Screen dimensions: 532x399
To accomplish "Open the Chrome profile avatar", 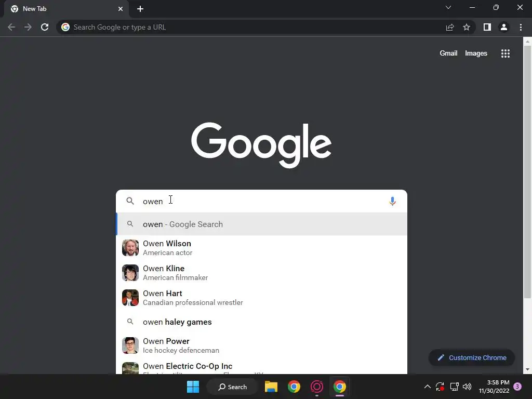I will coord(504,27).
